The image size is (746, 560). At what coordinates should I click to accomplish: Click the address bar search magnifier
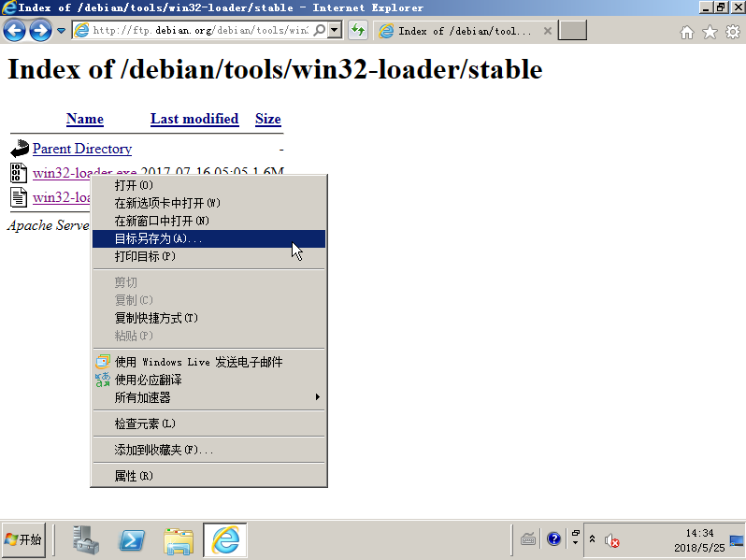320,31
